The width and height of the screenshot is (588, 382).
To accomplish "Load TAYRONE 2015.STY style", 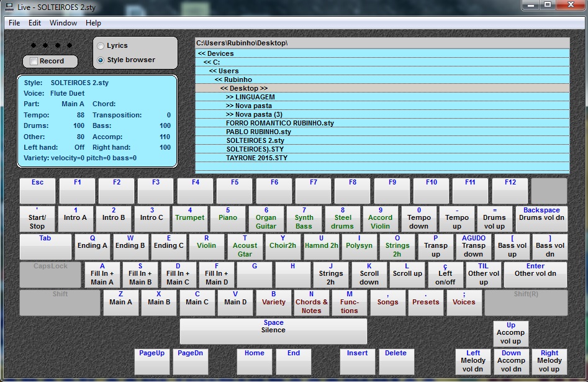I will point(382,158).
